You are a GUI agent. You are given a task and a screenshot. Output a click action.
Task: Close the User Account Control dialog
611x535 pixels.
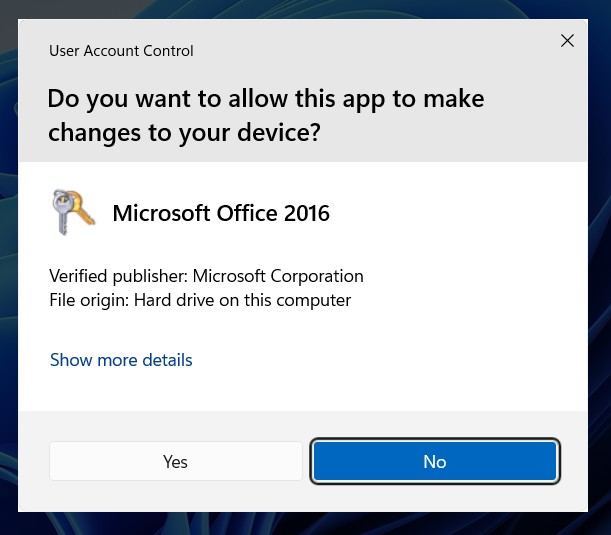pyautogui.click(x=567, y=41)
